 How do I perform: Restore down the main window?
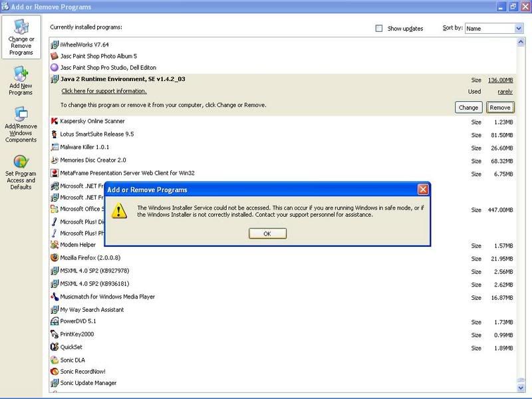click(x=513, y=7)
